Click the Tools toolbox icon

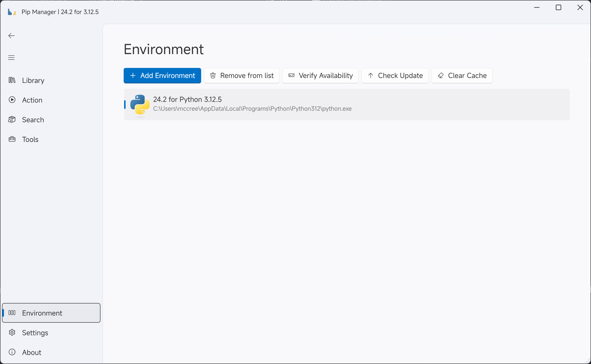(12, 139)
